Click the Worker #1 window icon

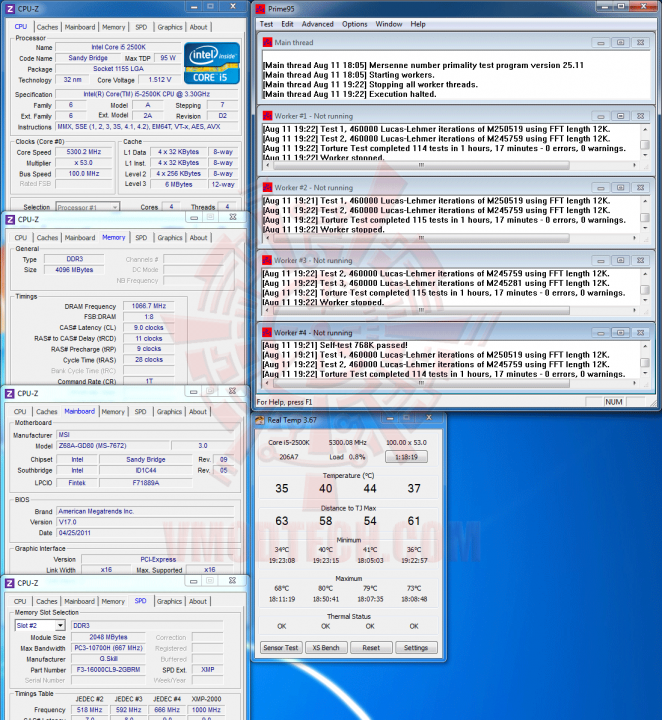click(267, 116)
